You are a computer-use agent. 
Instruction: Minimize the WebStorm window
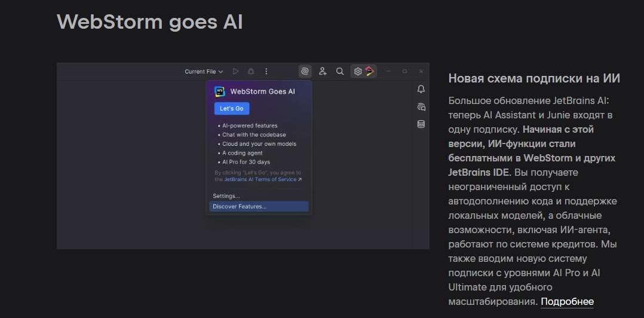pos(388,72)
